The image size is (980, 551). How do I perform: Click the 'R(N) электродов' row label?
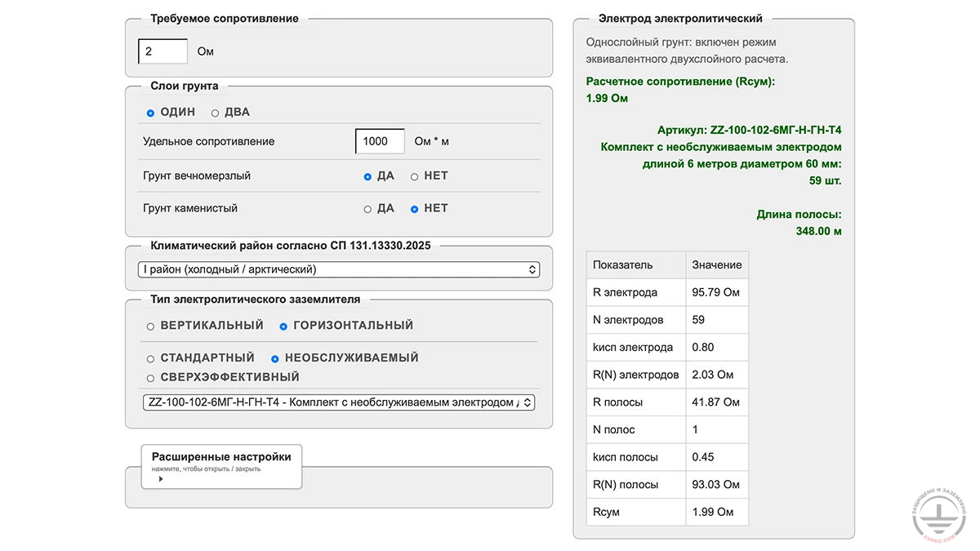(x=635, y=375)
